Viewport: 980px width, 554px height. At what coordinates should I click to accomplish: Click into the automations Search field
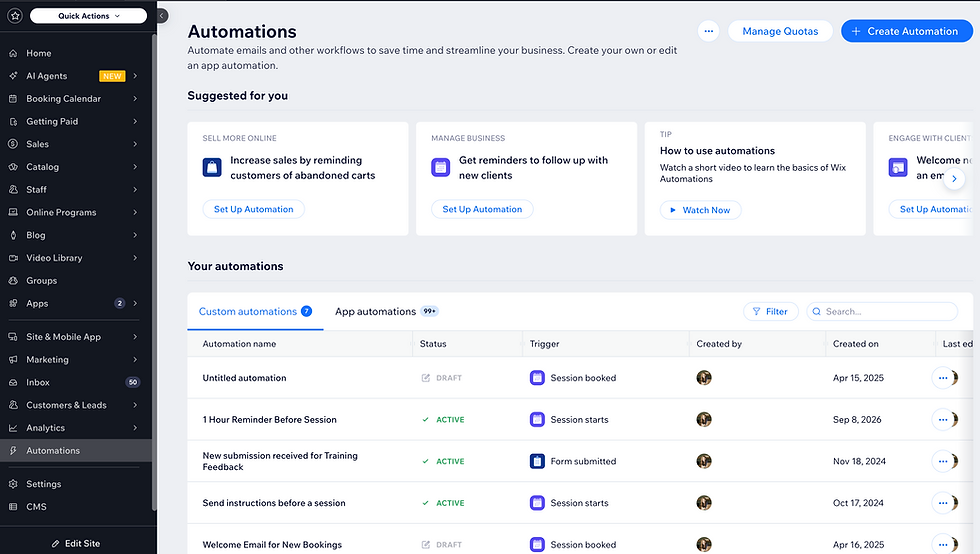tap(882, 311)
